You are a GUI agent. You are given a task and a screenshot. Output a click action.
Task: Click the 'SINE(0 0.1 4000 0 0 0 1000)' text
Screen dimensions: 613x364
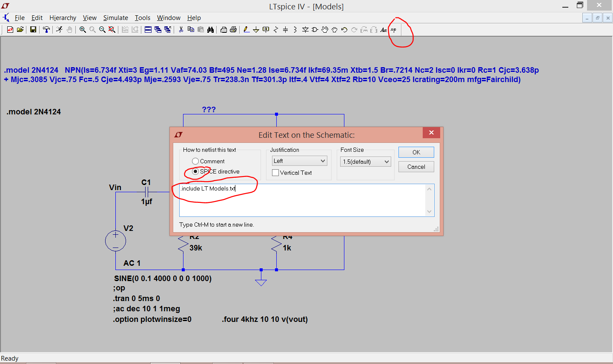163,279
